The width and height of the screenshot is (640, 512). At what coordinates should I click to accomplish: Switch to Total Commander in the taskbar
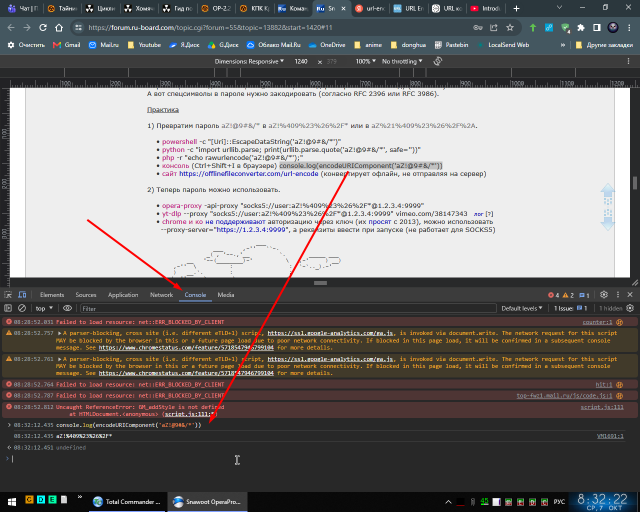pyautogui.click(x=127, y=502)
